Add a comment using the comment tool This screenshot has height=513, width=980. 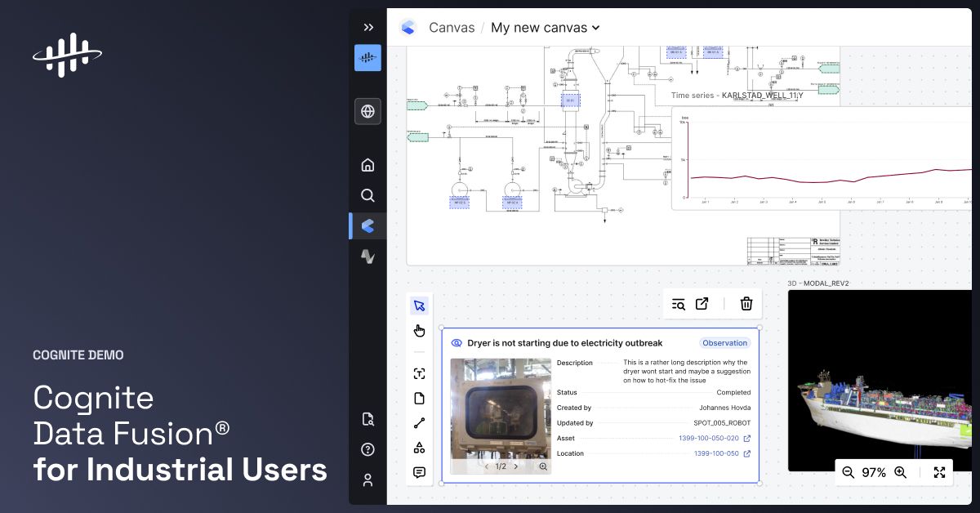[419, 471]
